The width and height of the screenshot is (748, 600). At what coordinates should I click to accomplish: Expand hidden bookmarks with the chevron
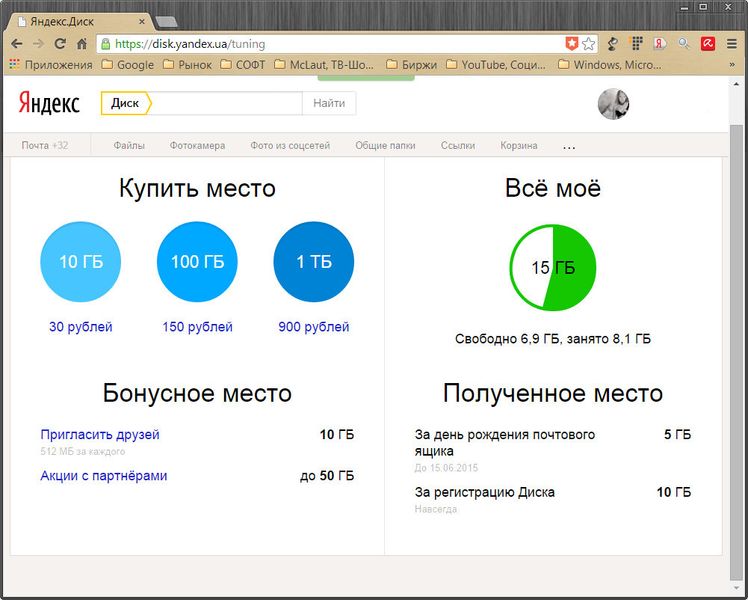(x=732, y=64)
